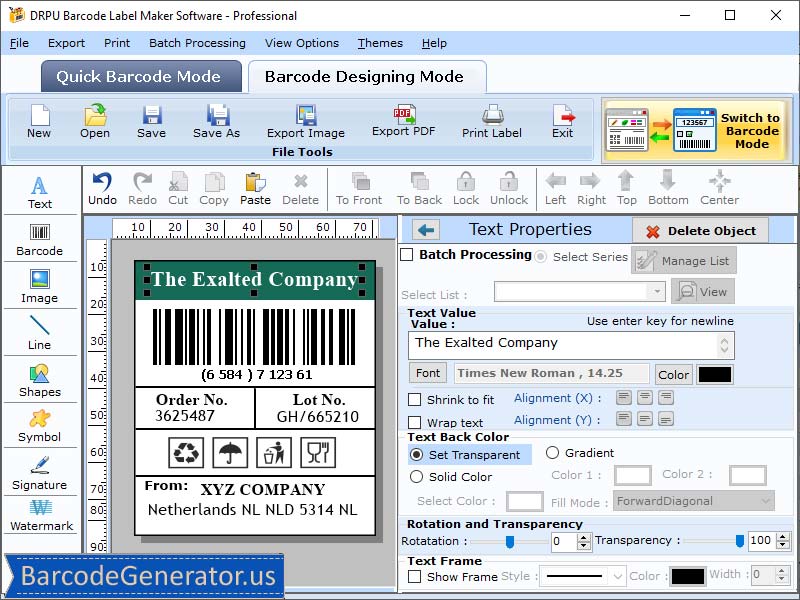Open the View Options menu
The image size is (800, 600).
[302, 43]
